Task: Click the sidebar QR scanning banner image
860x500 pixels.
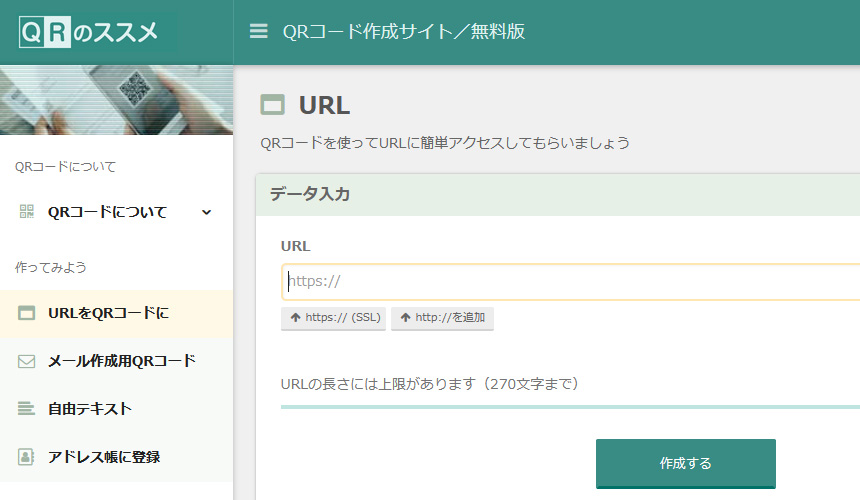Action: point(116,100)
